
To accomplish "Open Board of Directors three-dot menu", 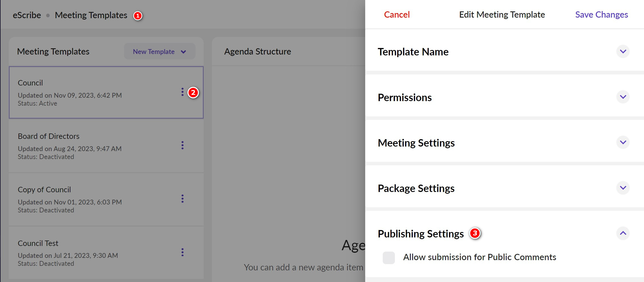I will [x=182, y=145].
